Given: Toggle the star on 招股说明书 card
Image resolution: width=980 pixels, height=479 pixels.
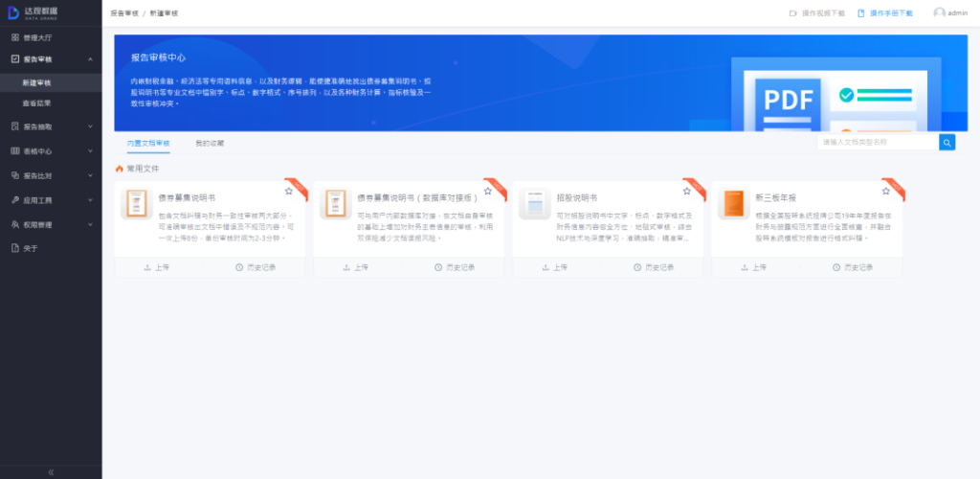Looking at the screenshot, I should [x=686, y=192].
